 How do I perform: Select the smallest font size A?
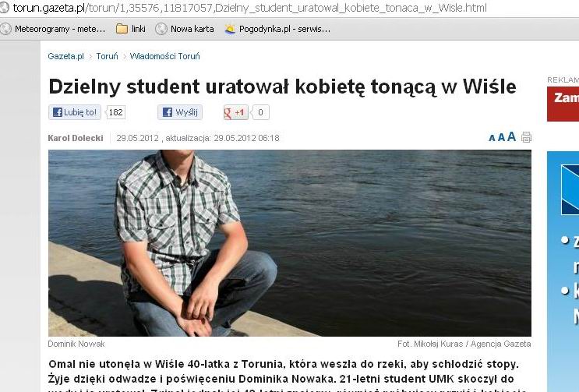(x=492, y=138)
